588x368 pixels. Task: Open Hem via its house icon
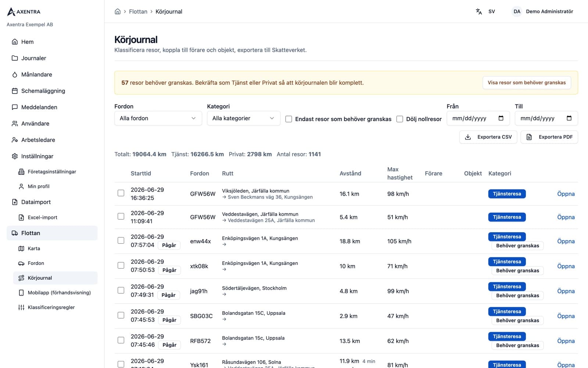15,42
